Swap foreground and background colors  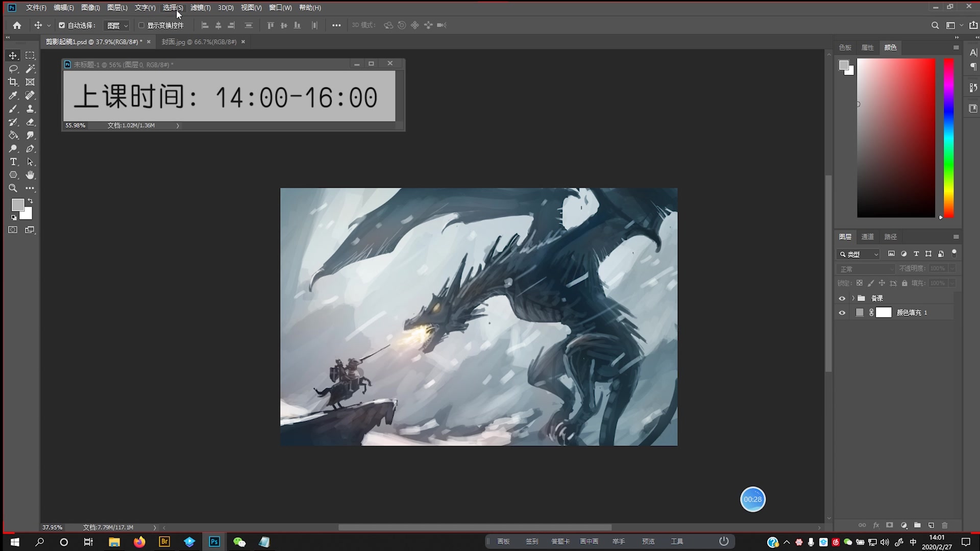tap(30, 201)
